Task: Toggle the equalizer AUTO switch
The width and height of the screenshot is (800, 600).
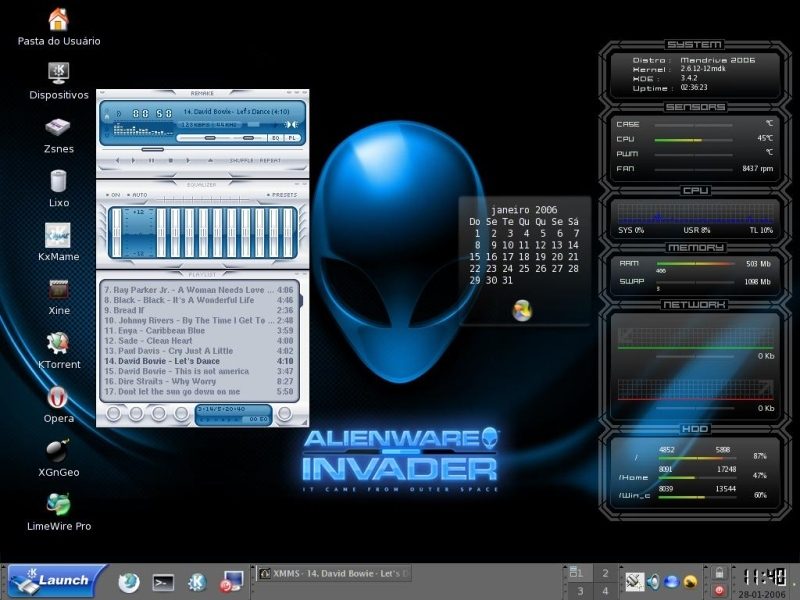Action: click(x=137, y=195)
